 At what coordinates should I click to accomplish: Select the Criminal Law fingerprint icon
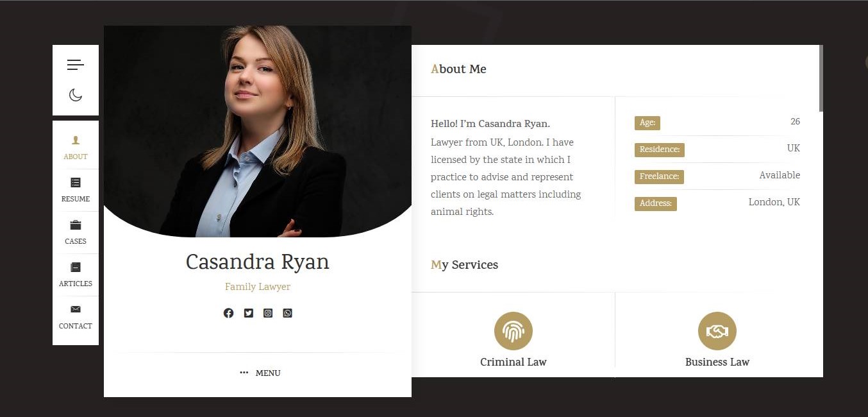pos(513,331)
